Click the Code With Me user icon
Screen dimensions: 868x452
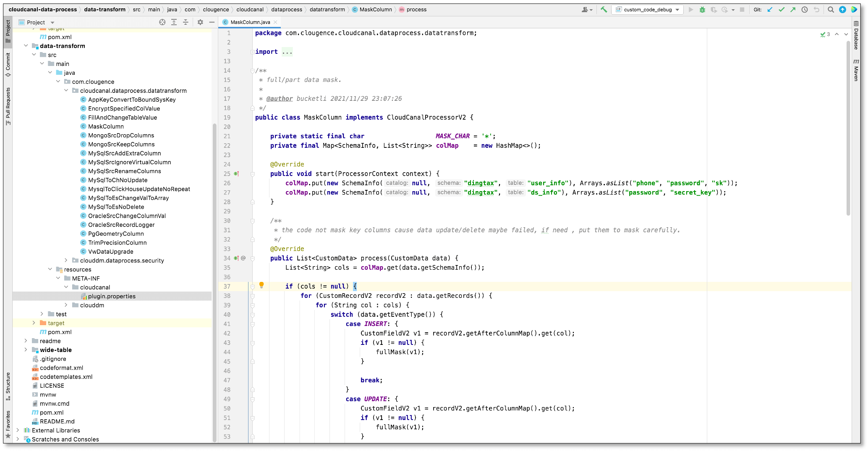click(x=587, y=10)
